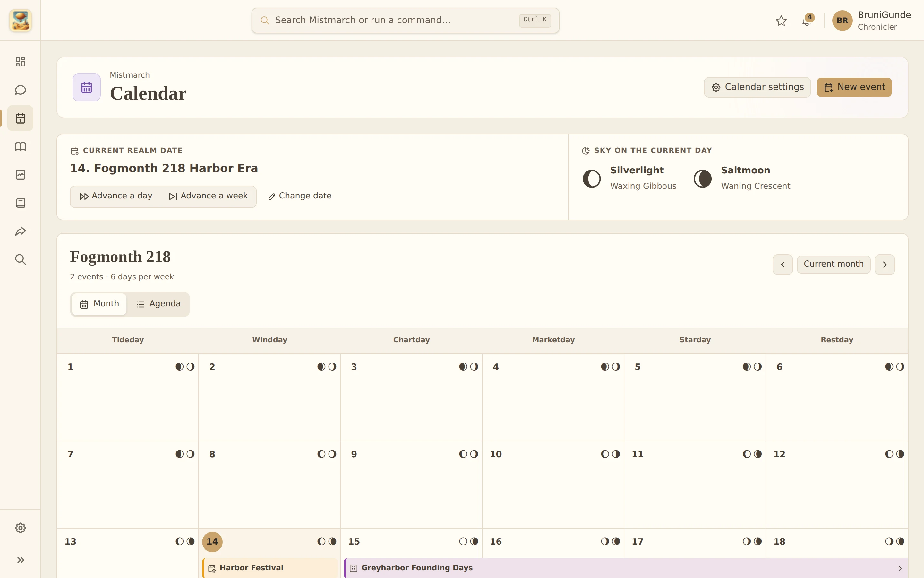Click the Silverlight moon phase icon
The width and height of the screenshot is (924, 578).
[592, 179]
